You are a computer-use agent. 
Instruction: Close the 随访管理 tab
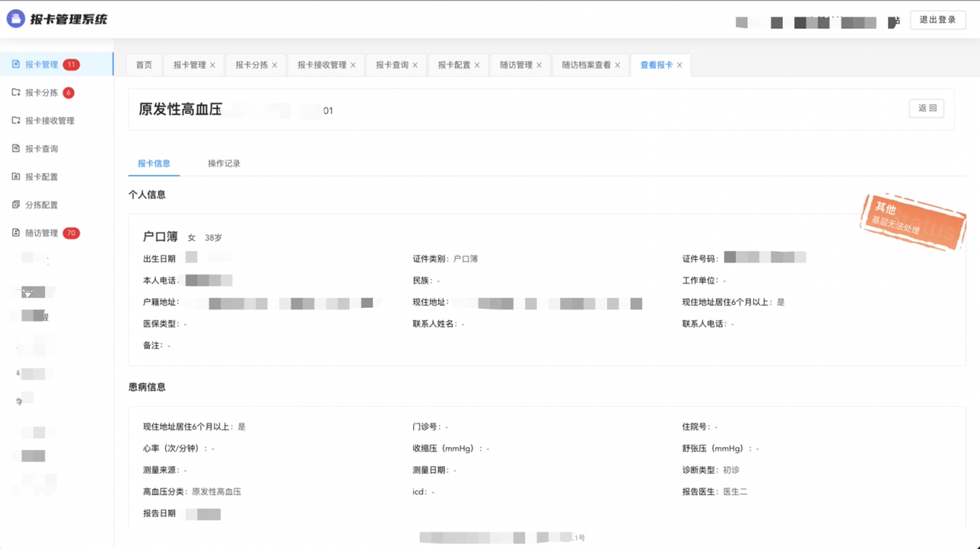[x=539, y=65]
